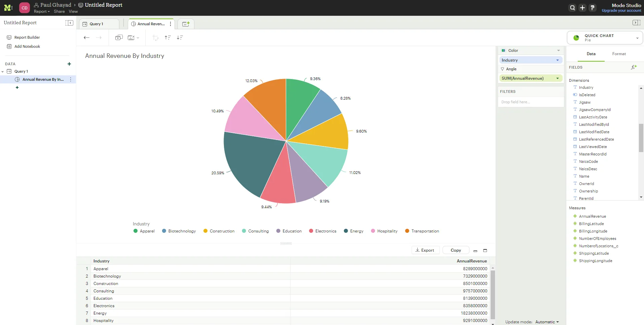Collapse the right fields panel
This screenshot has height=325, width=644.
636,23
